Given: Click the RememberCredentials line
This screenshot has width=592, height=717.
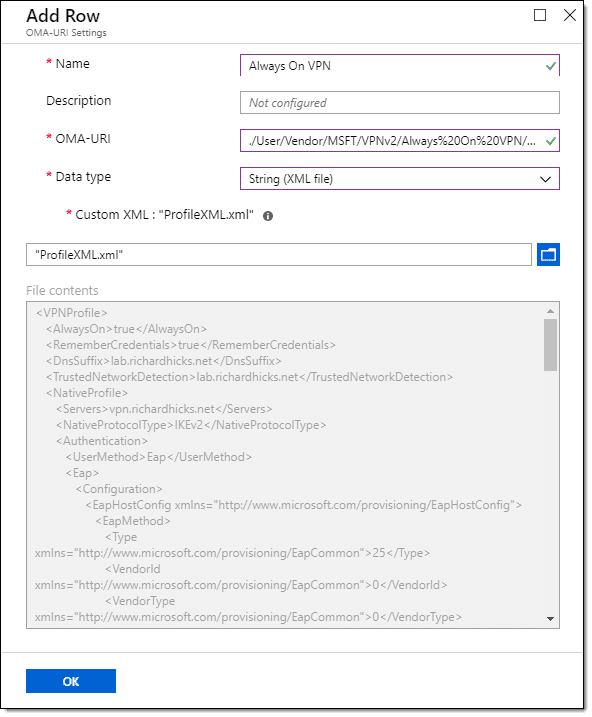Looking at the screenshot, I should pos(191,345).
